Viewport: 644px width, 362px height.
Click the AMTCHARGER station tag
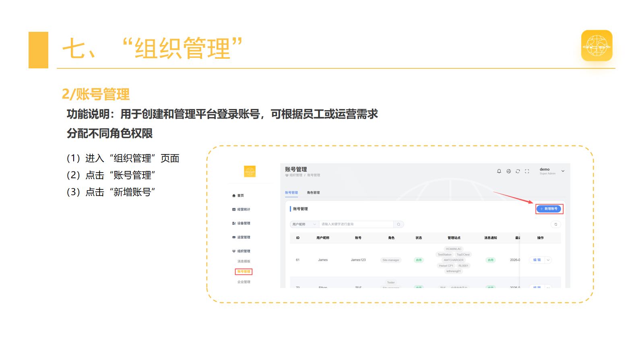tap(454, 260)
